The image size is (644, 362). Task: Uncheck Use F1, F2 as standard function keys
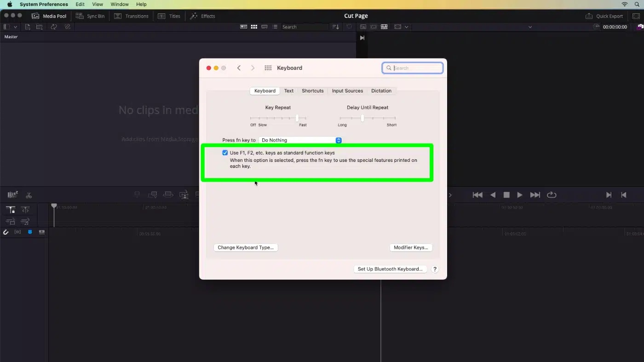[225, 152]
